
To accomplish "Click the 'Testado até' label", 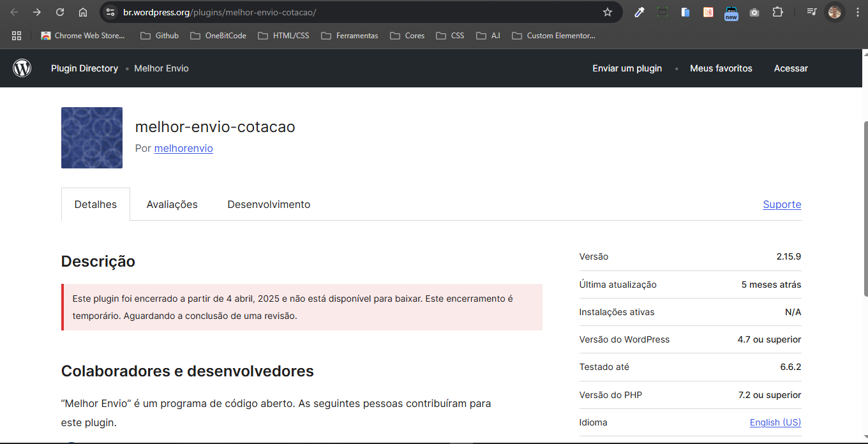I will (604, 367).
